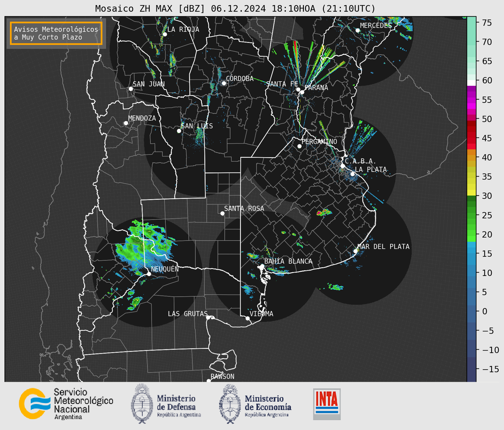Click the 30 dBZ colorbar label
The height and width of the screenshot is (430, 504).
coord(487,196)
